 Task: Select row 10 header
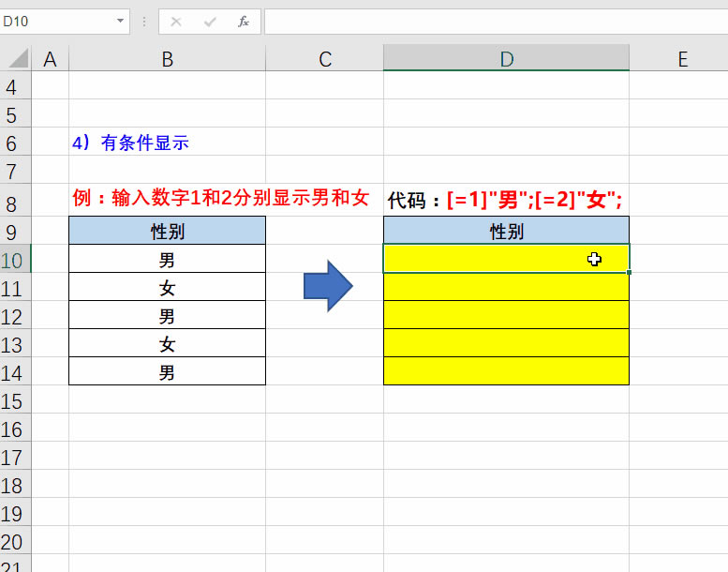click(x=15, y=260)
